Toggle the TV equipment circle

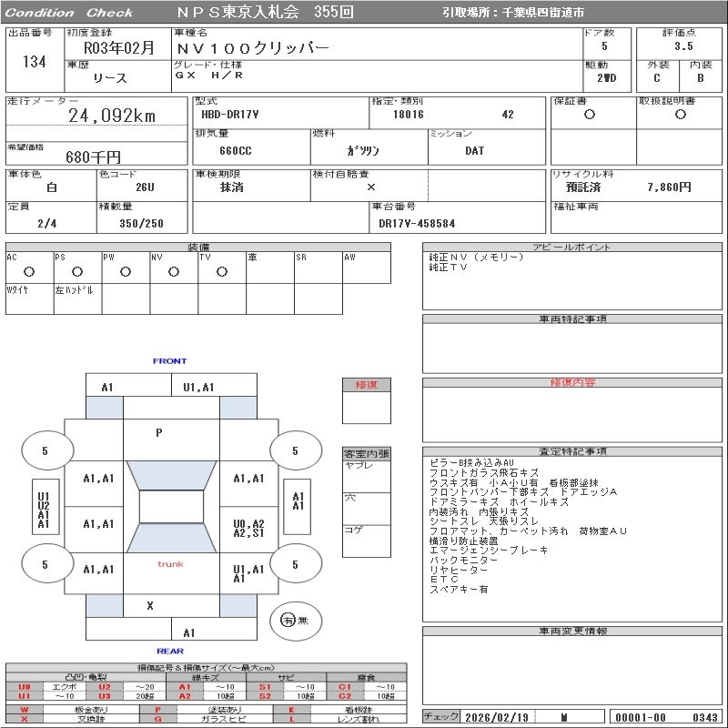click(220, 271)
